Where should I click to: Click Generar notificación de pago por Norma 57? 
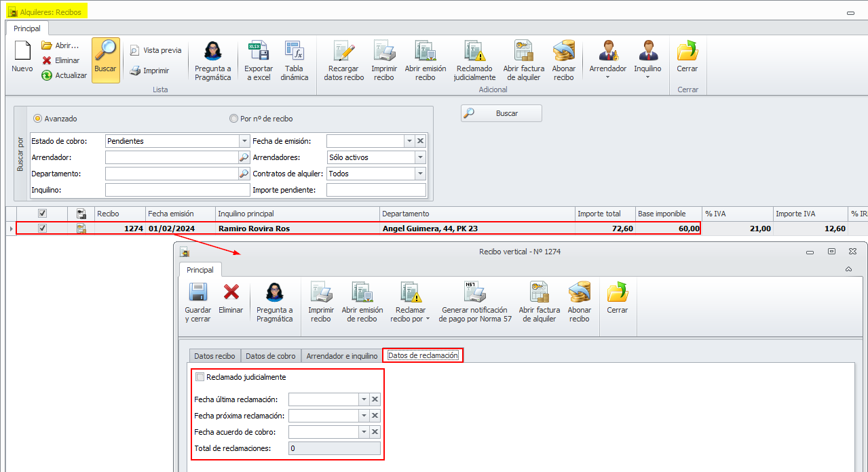[x=475, y=302]
